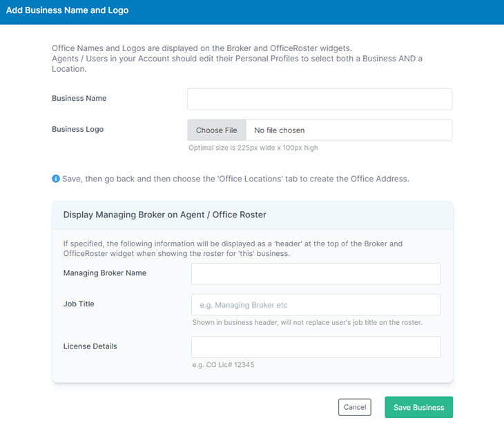
Task: Focus the Managing Broker Name field
Action: pos(316,274)
